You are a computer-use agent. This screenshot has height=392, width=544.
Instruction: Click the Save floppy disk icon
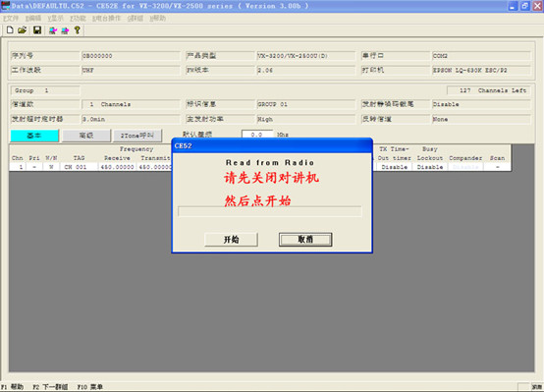pyautogui.click(x=37, y=30)
